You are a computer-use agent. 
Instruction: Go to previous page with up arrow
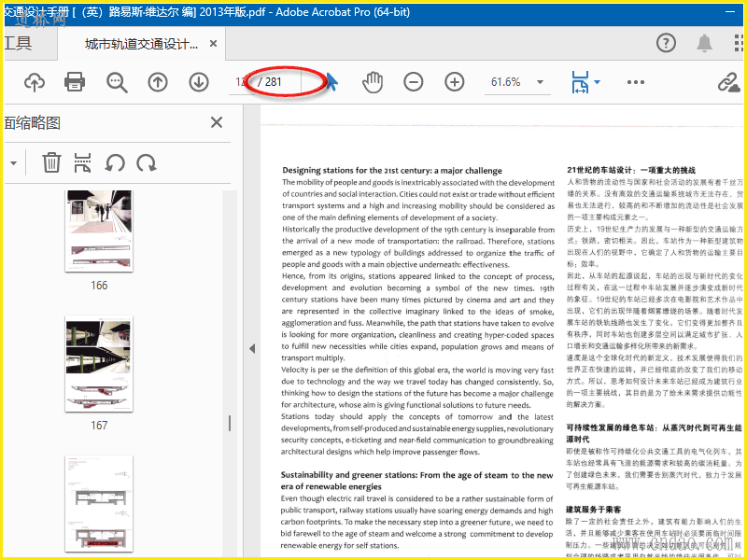158,82
